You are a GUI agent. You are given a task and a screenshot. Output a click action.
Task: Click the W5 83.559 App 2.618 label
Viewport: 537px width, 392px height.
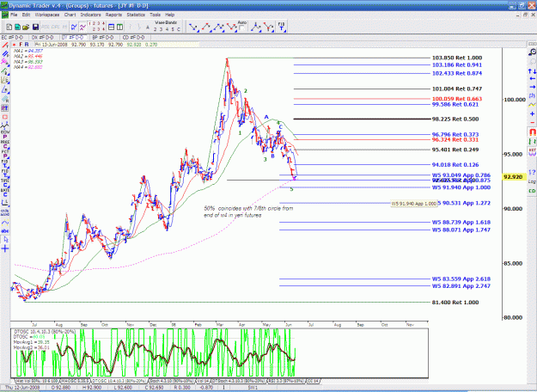[461, 279]
